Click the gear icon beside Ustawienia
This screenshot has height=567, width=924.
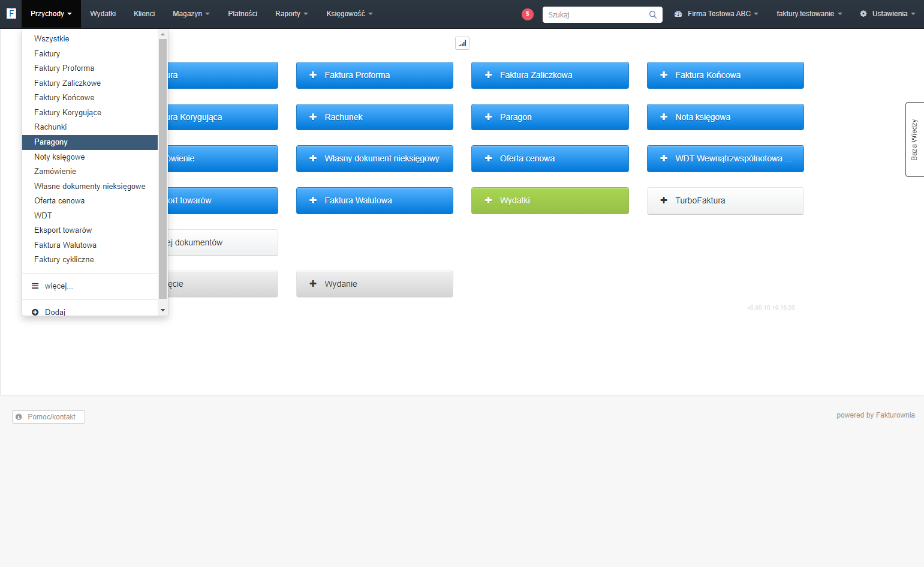click(863, 14)
